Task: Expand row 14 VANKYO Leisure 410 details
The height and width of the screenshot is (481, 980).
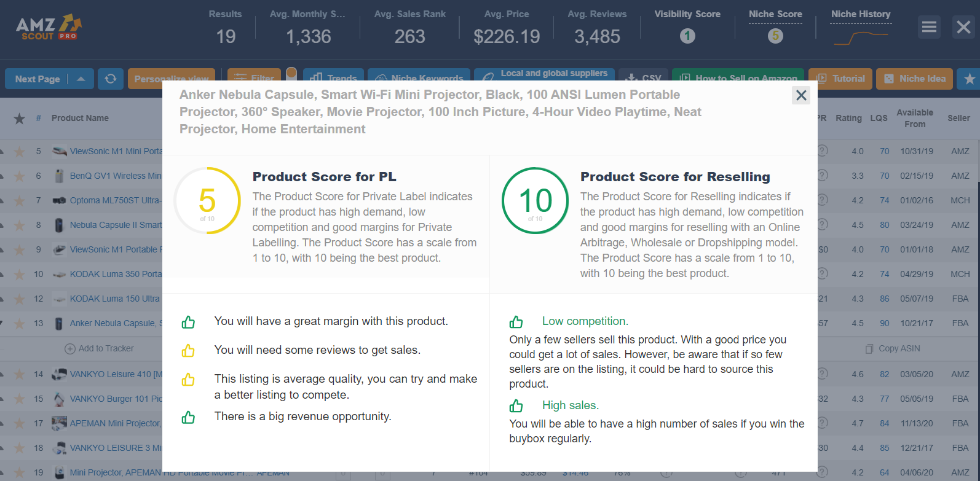Action: pos(2,374)
